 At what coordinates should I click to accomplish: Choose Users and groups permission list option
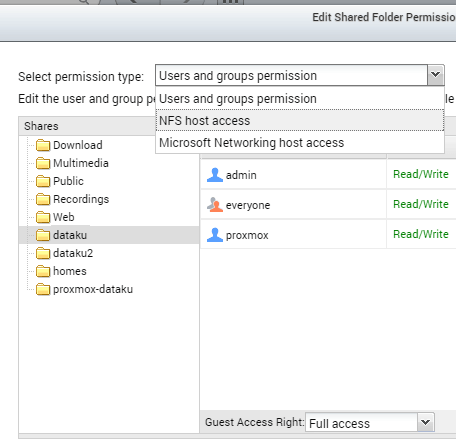point(300,99)
